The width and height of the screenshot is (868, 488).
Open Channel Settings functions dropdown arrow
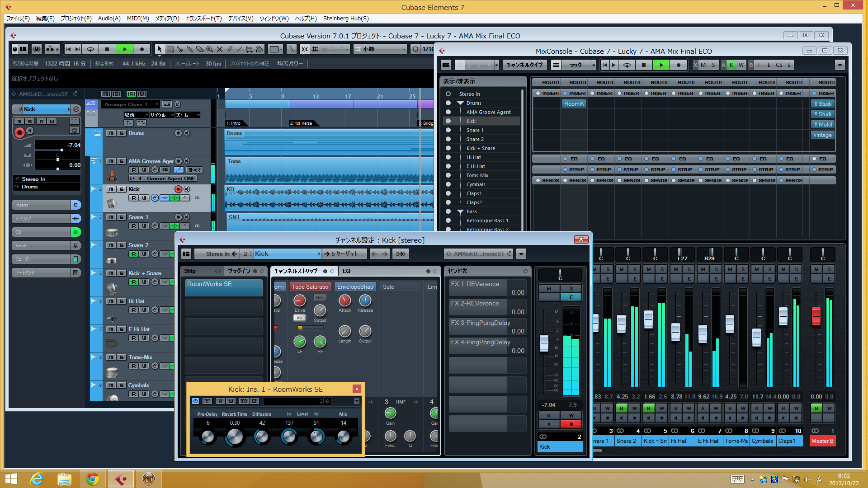[x=521, y=253]
